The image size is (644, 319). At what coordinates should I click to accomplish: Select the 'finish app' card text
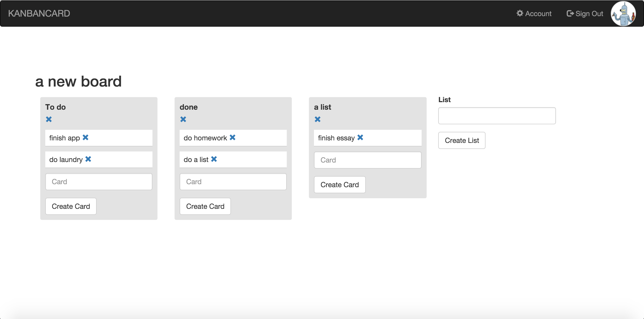pos(64,138)
